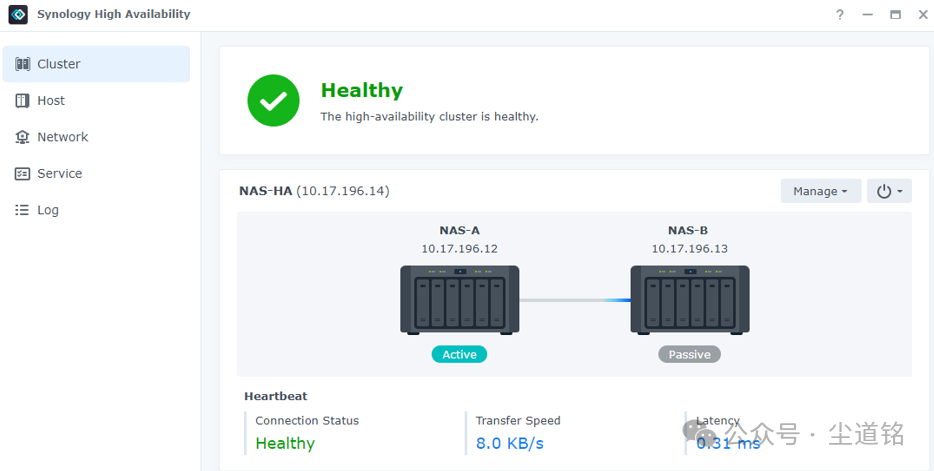
Task: Maximize the application window
Action: 895,15
